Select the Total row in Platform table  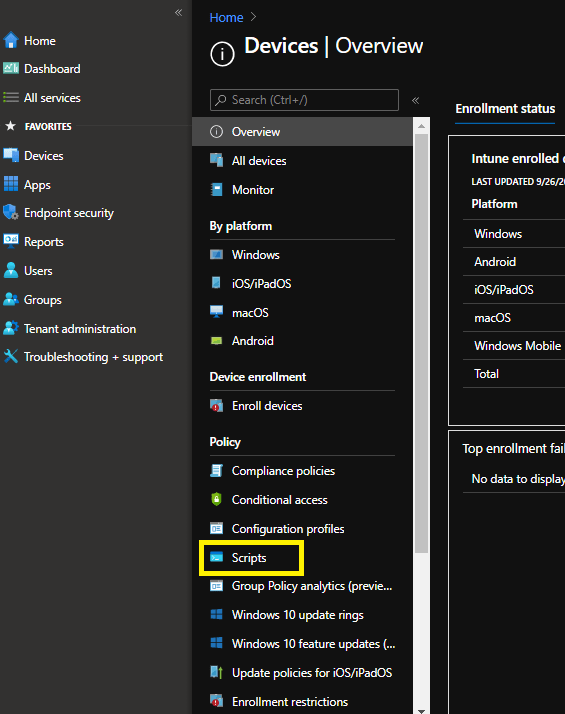click(514, 374)
